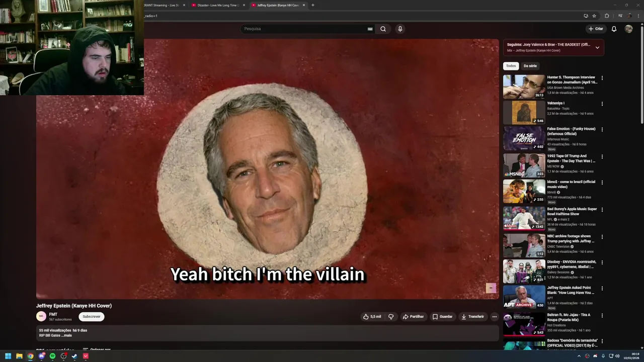Screen dimensions: 644x362
Task: Open Discord from the taskbar
Action: click(x=41, y=356)
